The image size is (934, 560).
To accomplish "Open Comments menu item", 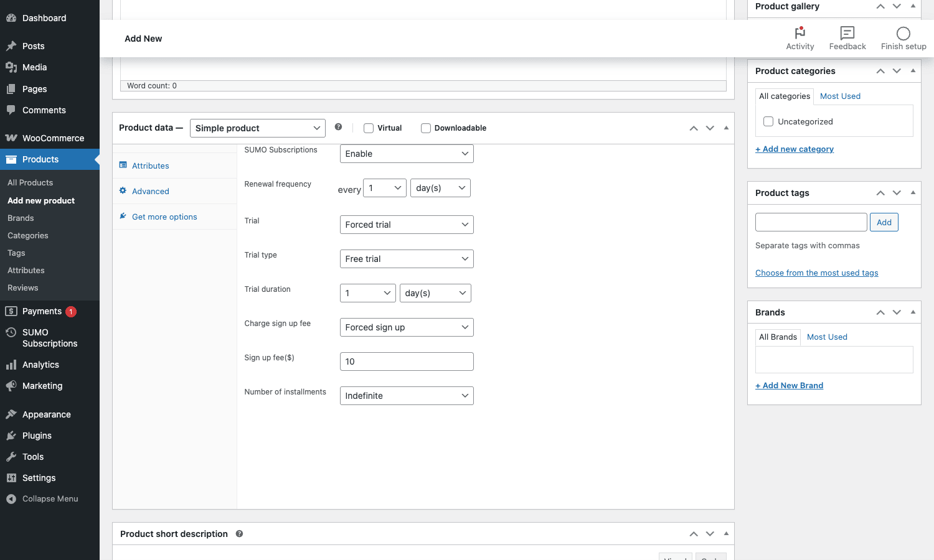I will pyautogui.click(x=50, y=110).
